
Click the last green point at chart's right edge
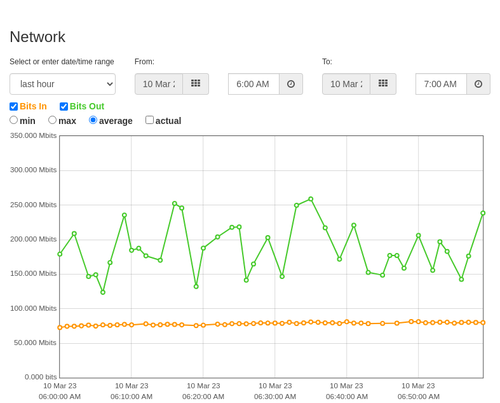point(483,213)
